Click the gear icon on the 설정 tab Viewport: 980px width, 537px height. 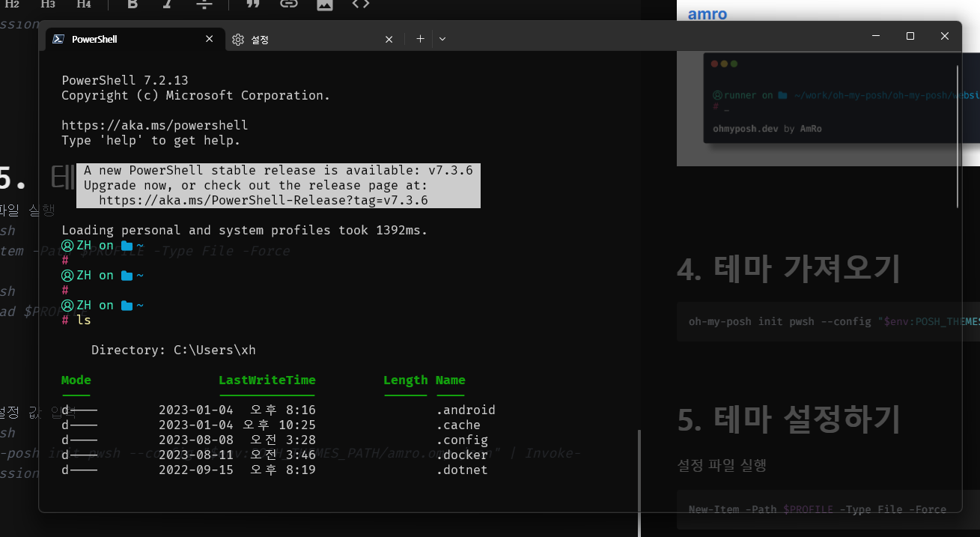click(238, 40)
